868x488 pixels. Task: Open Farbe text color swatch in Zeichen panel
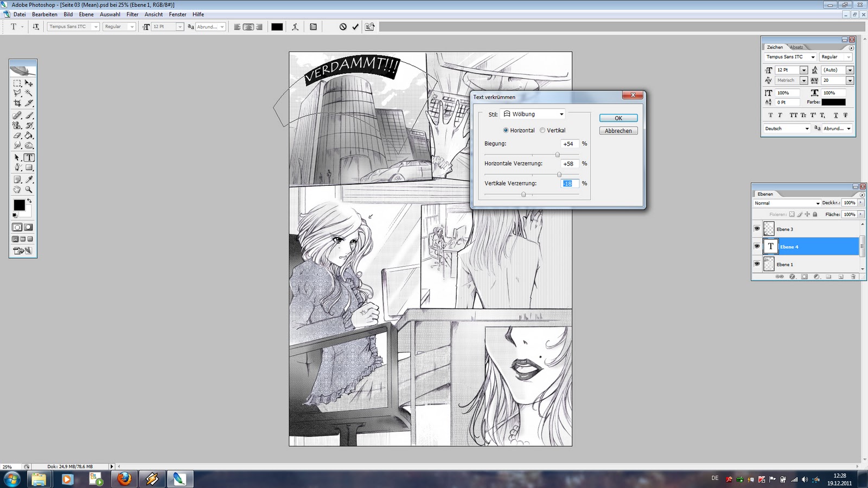(833, 102)
